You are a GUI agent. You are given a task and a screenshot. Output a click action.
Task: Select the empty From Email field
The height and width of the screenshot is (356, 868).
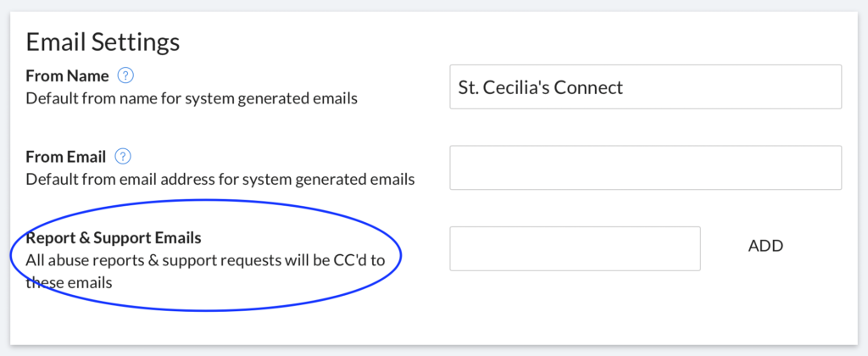[645, 168]
